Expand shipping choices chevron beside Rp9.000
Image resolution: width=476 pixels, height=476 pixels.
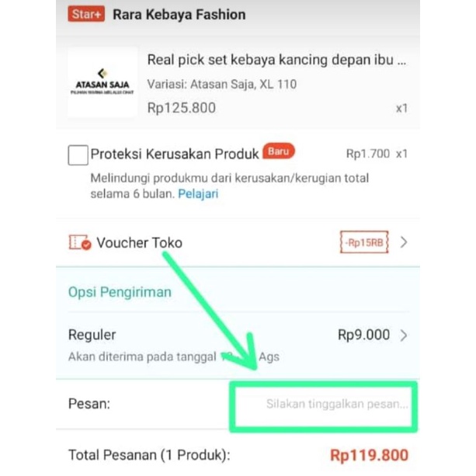[x=404, y=335]
